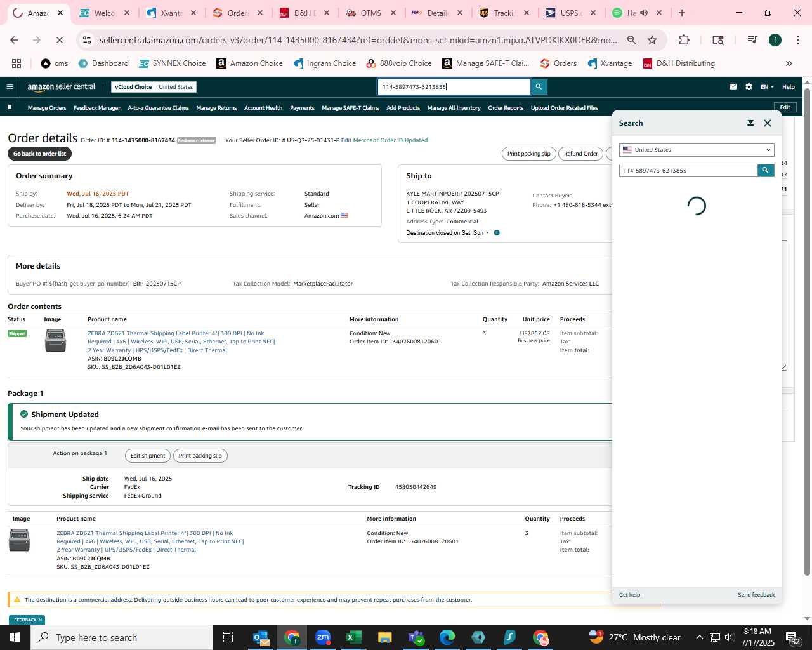Click bookmark flag in navigation bar

pyautogui.click(x=10, y=107)
